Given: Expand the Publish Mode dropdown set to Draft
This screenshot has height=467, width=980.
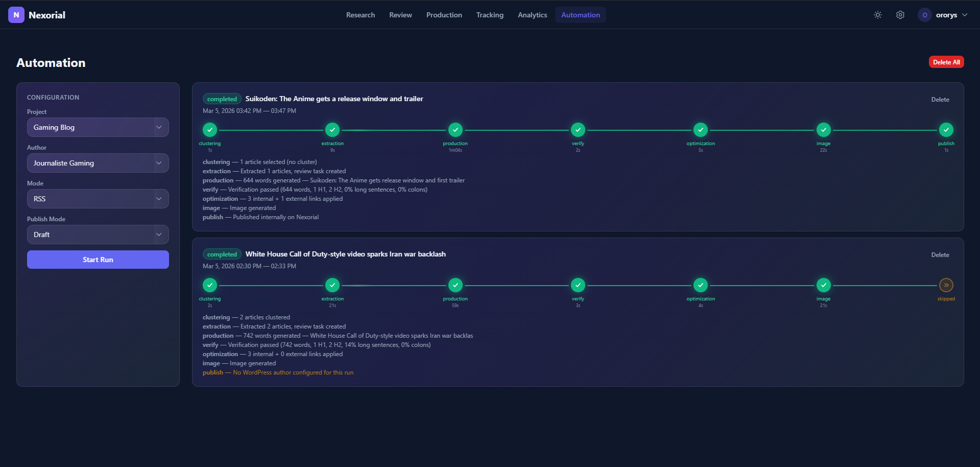Looking at the screenshot, I should (x=98, y=234).
